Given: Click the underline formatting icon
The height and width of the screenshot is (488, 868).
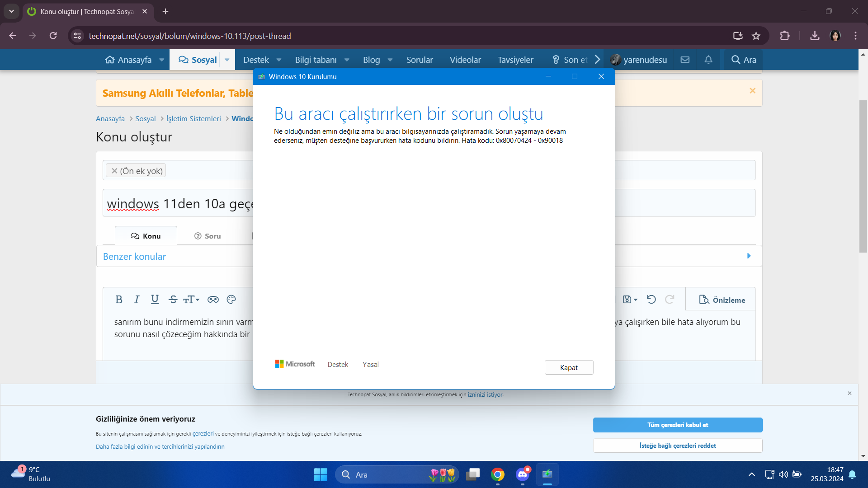Looking at the screenshot, I should (x=155, y=300).
